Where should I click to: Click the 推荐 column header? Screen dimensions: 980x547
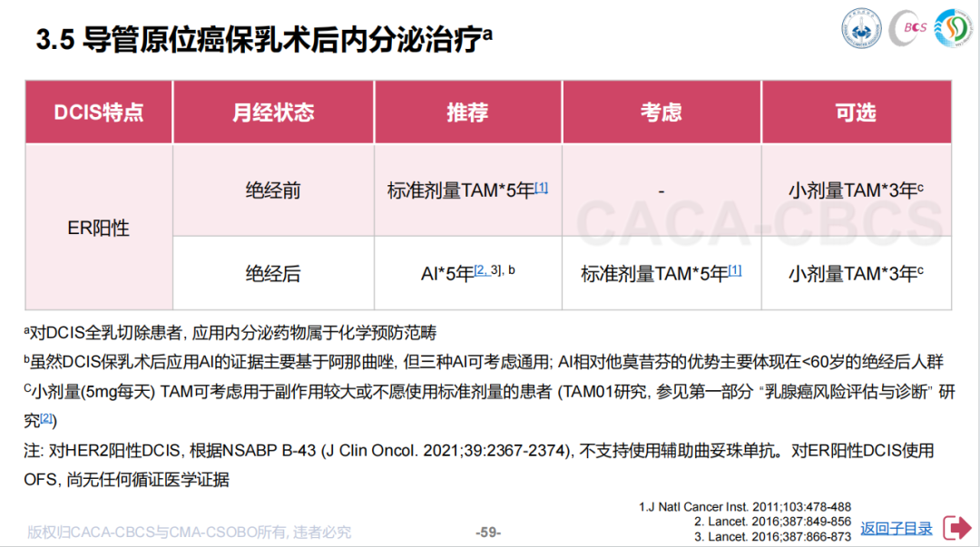tap(467, 112)
